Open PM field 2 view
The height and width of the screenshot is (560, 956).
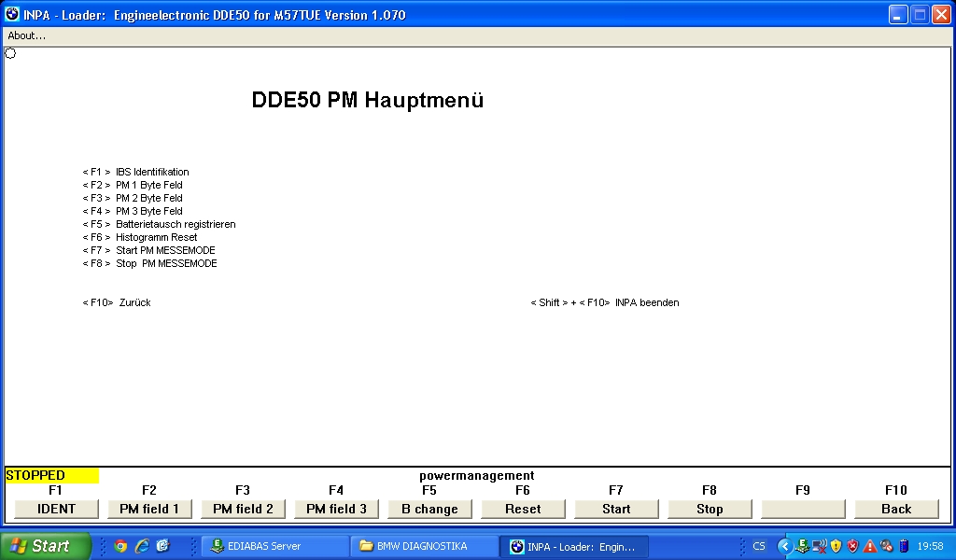click(243, 509)
